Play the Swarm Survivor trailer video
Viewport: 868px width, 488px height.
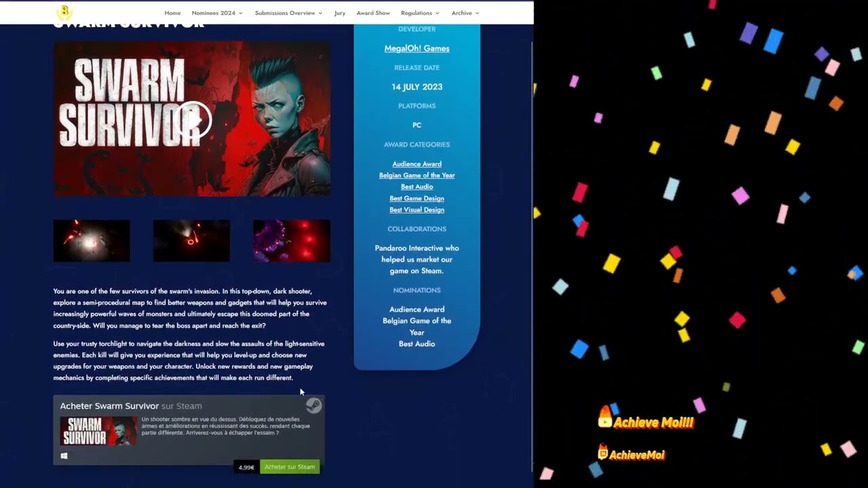(x=193, y=121)
